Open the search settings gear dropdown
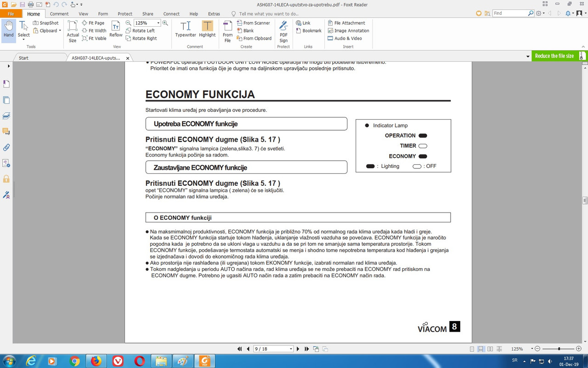 tap(541, 13)
